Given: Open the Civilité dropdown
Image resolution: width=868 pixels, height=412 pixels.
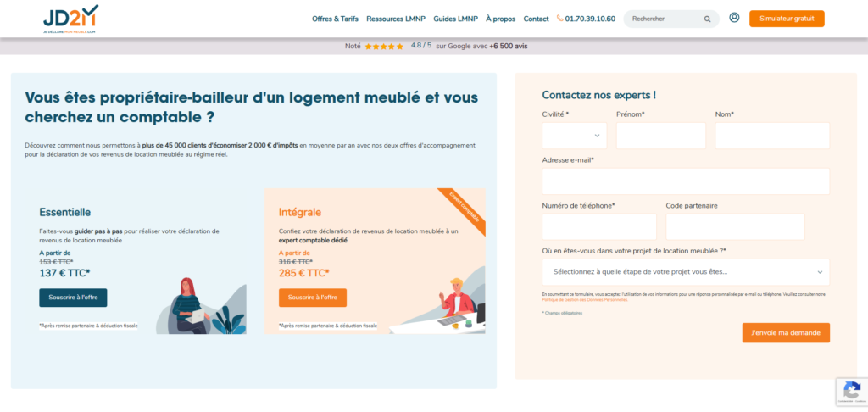Looking at the screenshot, I should tap(574, 136).
